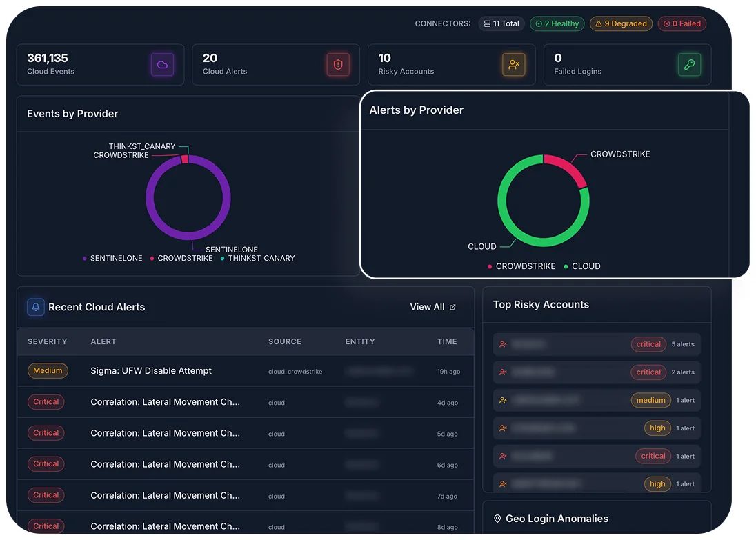Sort alerts by the ENTITY column header

tap(359, 341)
